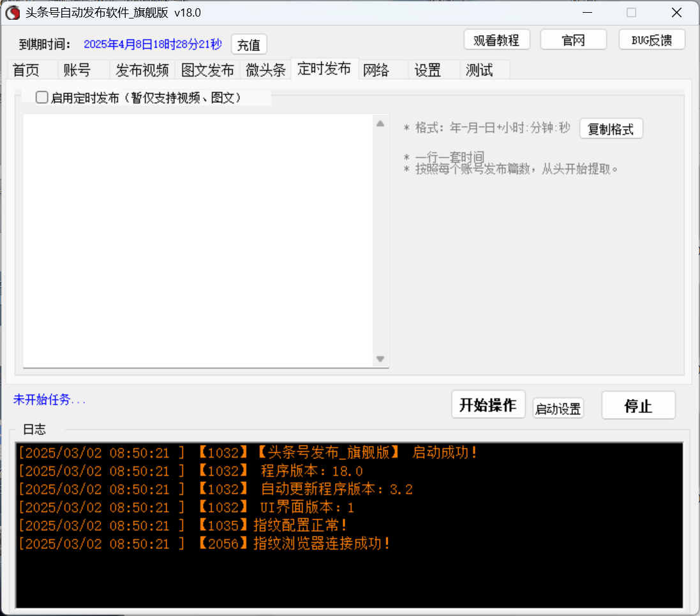Close the window
Viewport: 700px width, 616px height.
[677, 13]
